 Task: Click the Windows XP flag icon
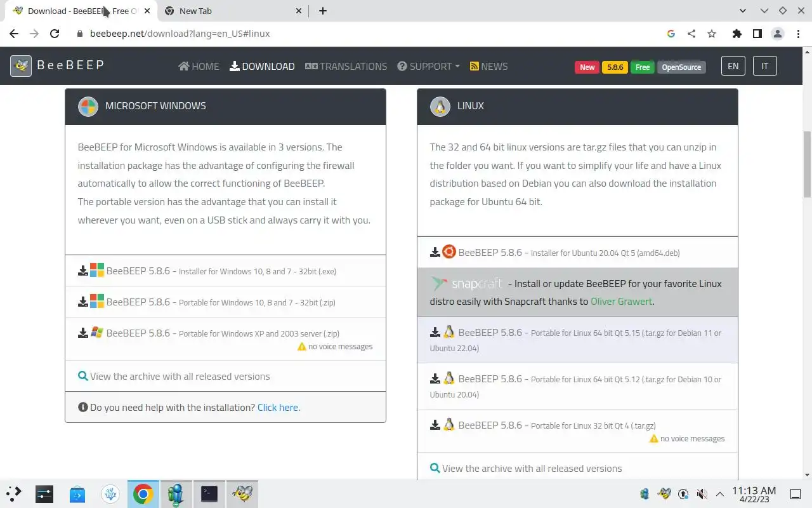point(96,332)
